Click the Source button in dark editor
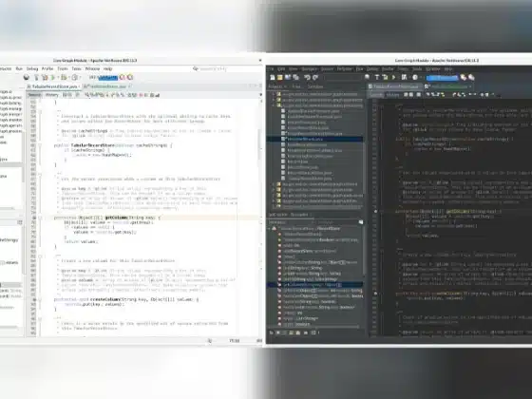Viewport: 532px width, 399px height. coord(376,95)
